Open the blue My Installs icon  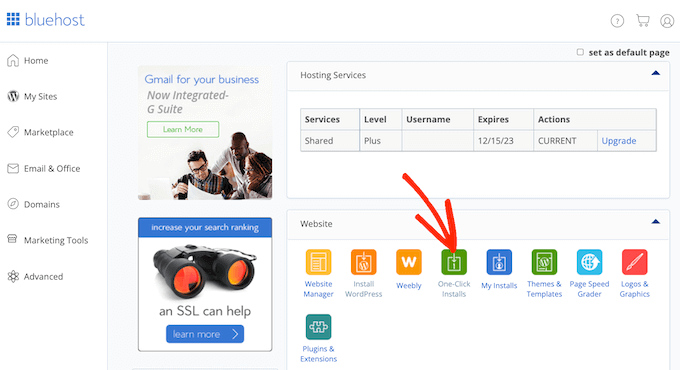point(499,262)
